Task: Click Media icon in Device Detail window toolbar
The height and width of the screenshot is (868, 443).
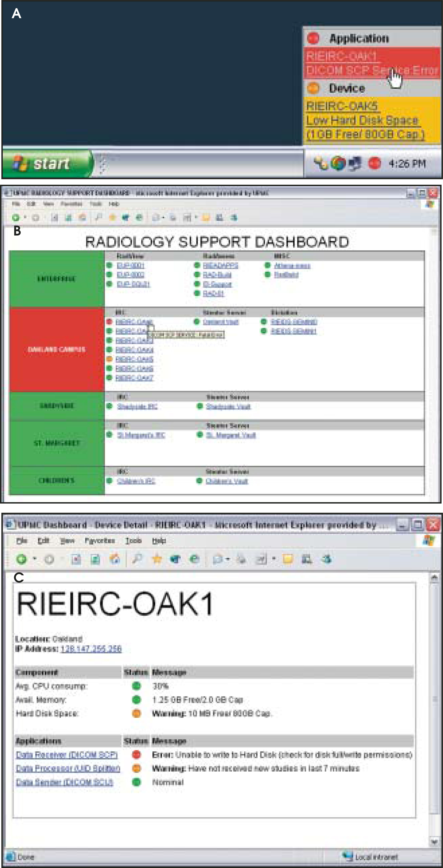Action: pos(176,559)
